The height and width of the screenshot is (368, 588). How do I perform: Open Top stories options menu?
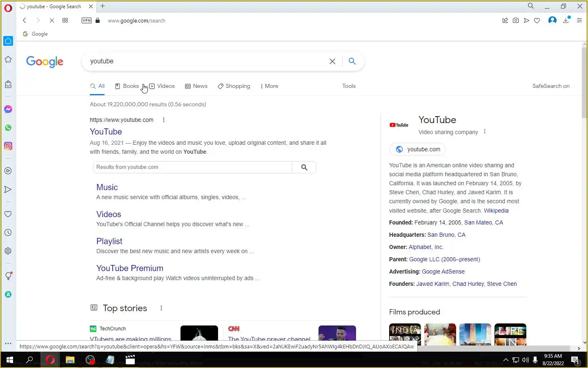[x=161, y=308]
